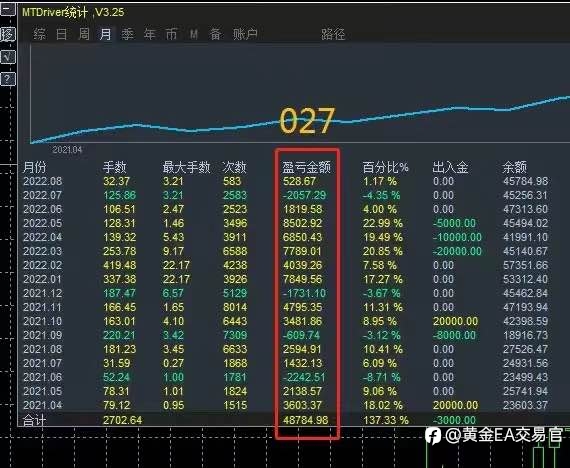Switch to the 季 quarterly tab

point(128,35)
